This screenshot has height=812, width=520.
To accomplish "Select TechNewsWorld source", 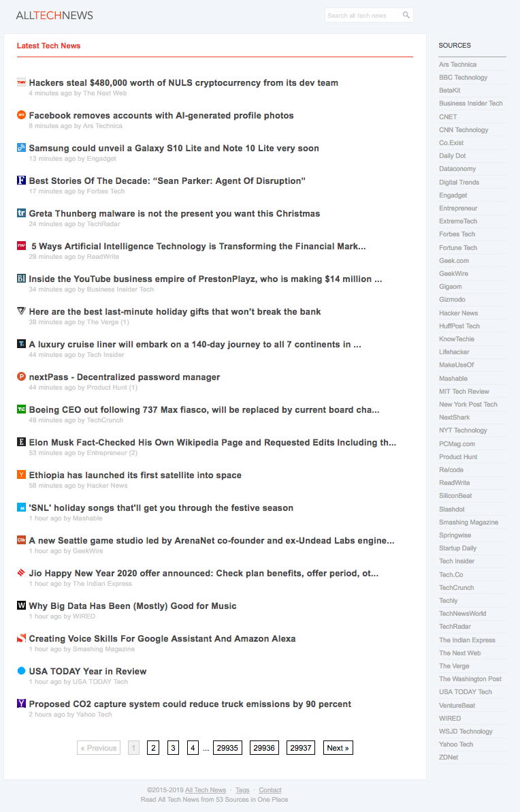I will pyautogui.click(x=463, y=613).
